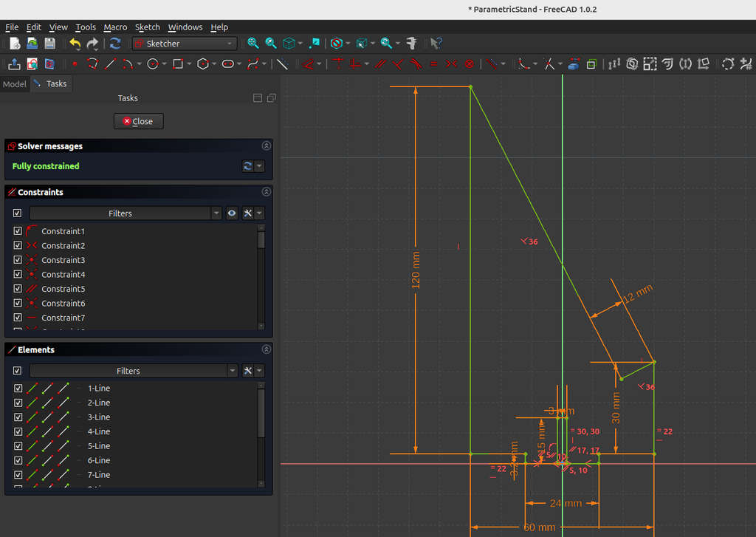This screenshot has width=756, height=537.
Task: Open the Sketch menu
Action: coord(147,27)
